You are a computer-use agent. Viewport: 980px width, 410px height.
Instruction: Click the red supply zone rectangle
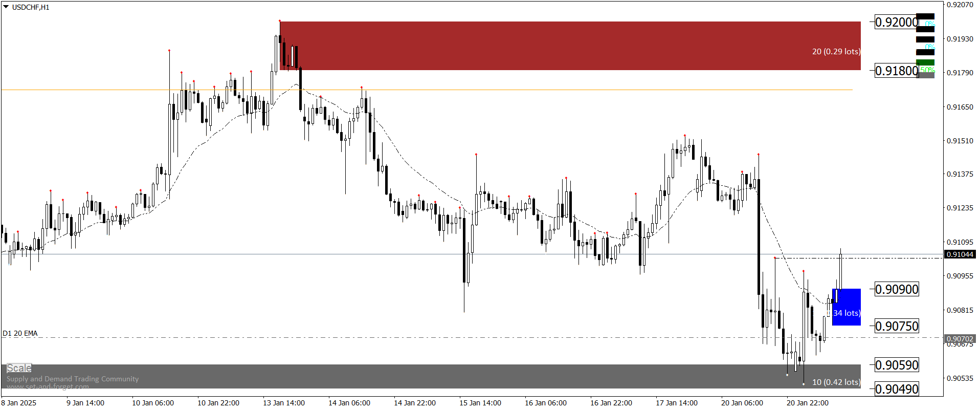click(570, 46)
